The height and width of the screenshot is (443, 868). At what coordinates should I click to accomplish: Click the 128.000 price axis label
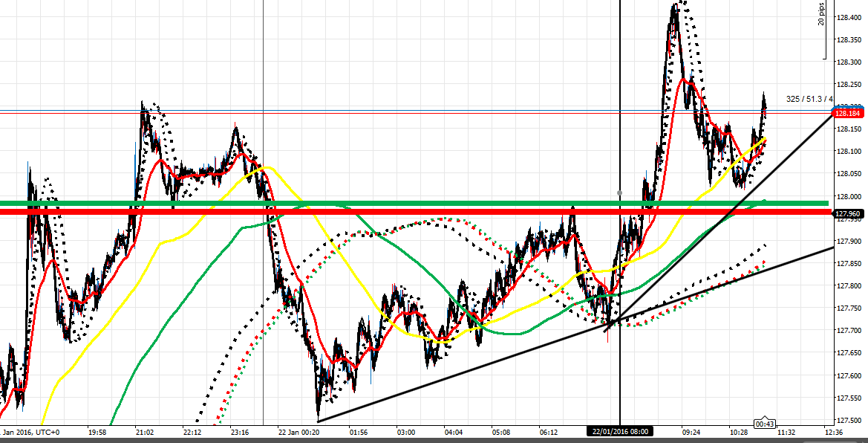(x=849, y=196)
